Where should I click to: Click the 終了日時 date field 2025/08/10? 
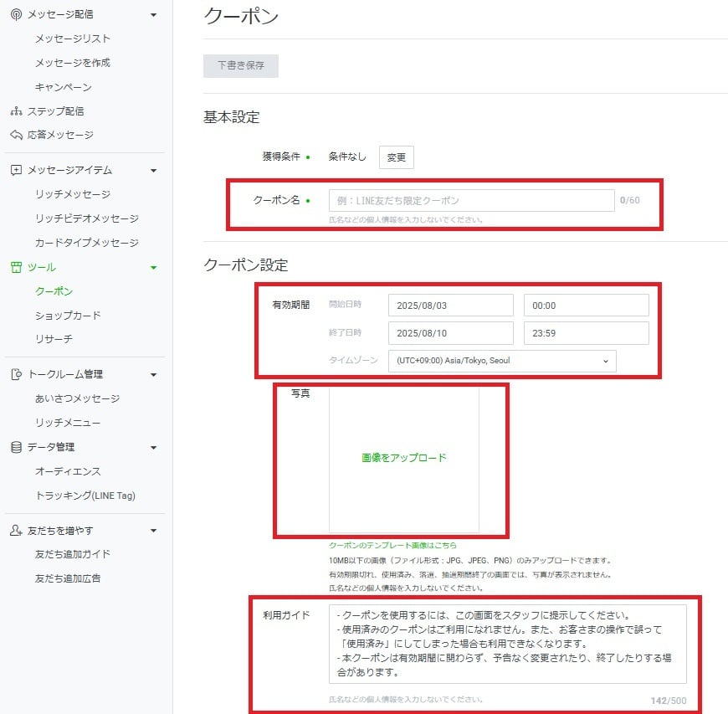(x=451, y=333)
